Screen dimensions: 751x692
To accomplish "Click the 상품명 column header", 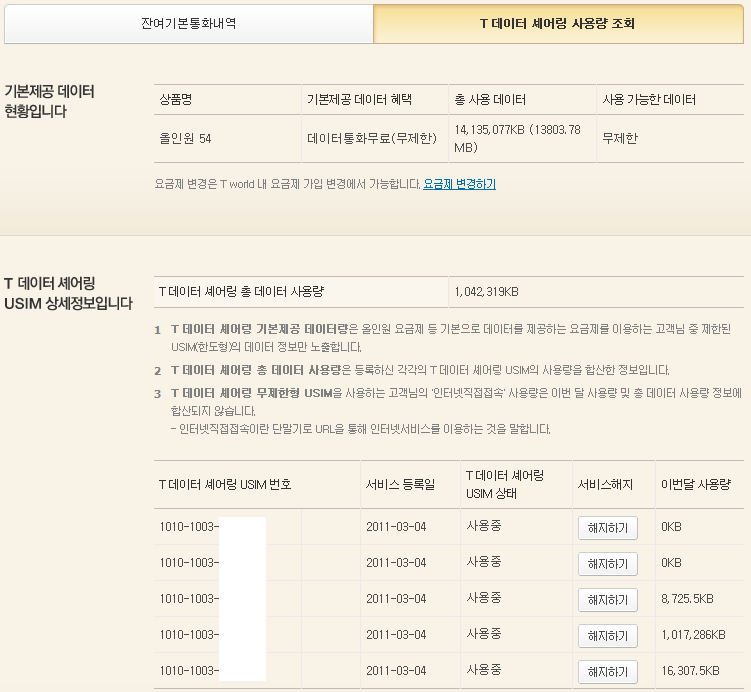I will click(x=228, y=100).
